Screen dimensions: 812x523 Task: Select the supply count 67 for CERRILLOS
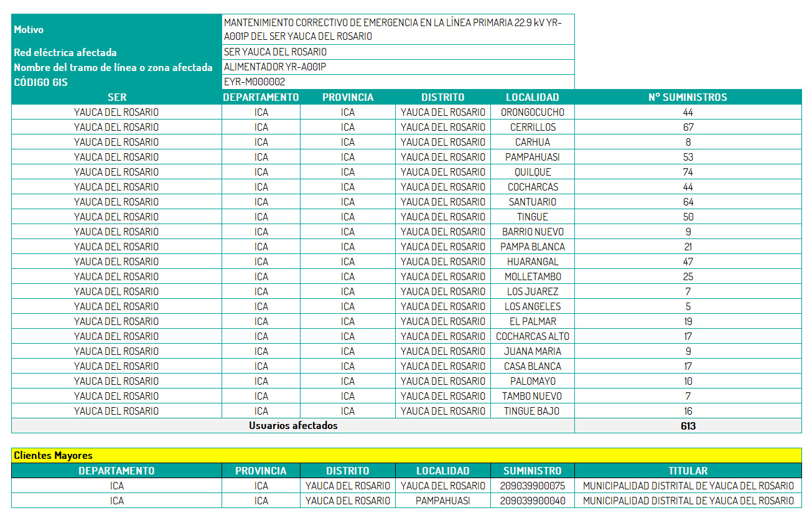(x=688, y=127)
